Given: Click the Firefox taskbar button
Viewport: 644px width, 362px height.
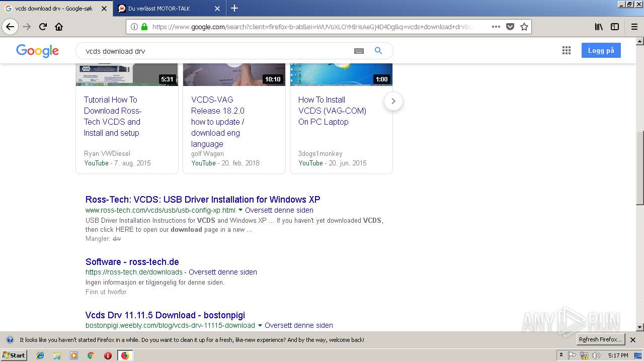Looking at the screenshot, I should [x=125, y=355].
